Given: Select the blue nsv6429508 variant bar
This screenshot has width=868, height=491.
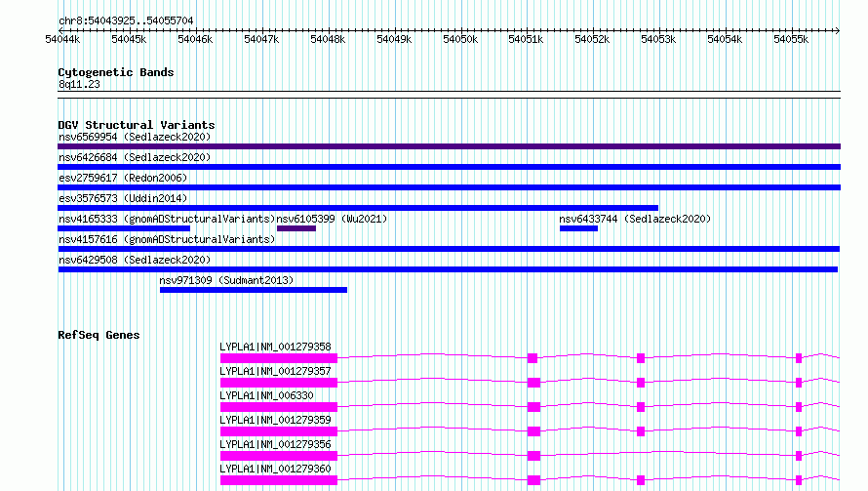Looking at the screenshot, I should [x=448, y=269].
